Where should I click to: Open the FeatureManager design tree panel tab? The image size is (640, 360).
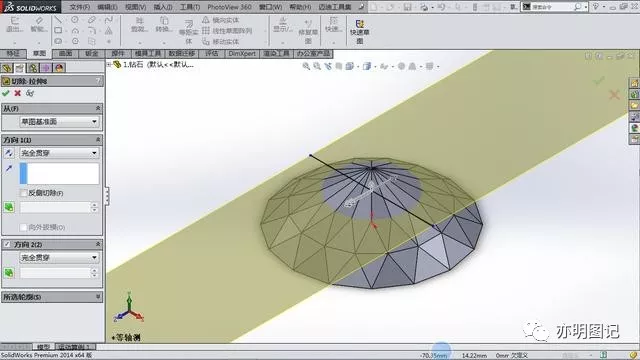pos(7,68)
